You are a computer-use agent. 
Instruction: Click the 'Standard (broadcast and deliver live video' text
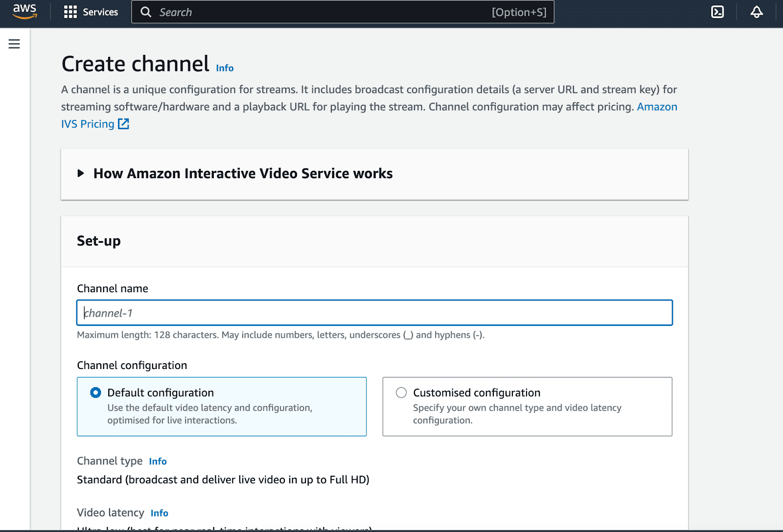(223, 480)
